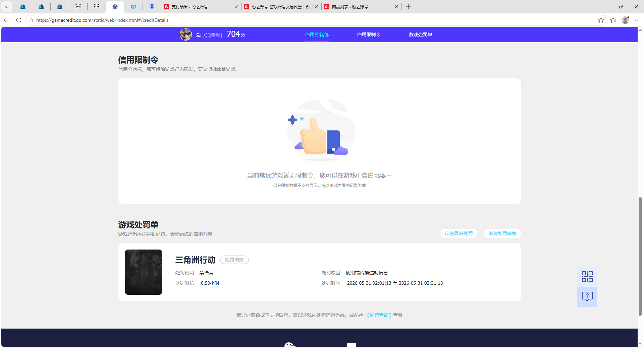This screenshot has height=348, width=644.
Task: Show the QR code widget
Action: [x=587, y=277]
